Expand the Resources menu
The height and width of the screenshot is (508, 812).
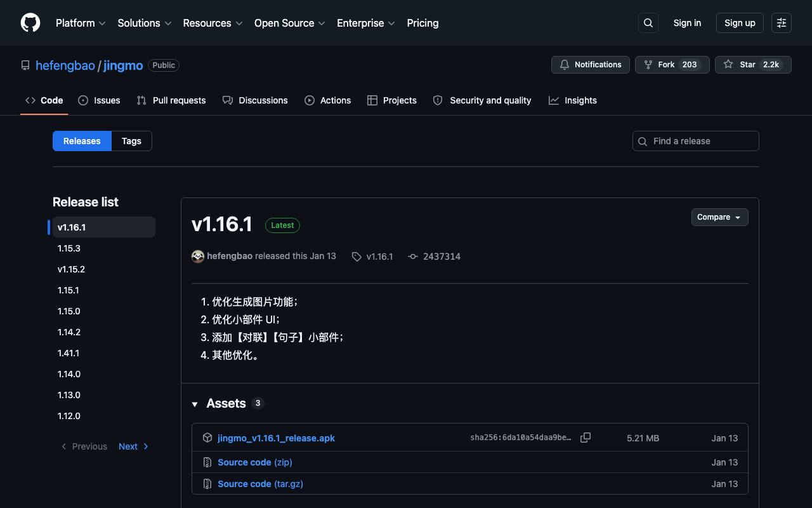(x=213, y=23)
